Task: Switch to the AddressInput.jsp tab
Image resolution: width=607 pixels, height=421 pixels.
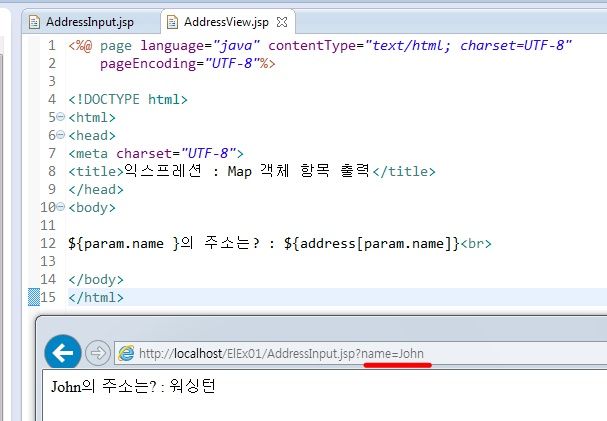Action: point(91,22)
